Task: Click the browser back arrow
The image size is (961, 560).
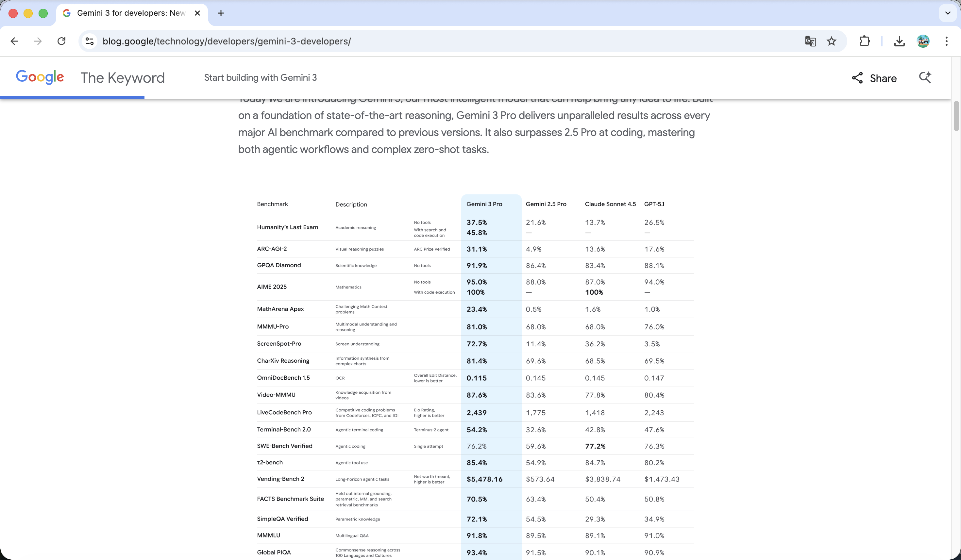Action: (14, 41)
